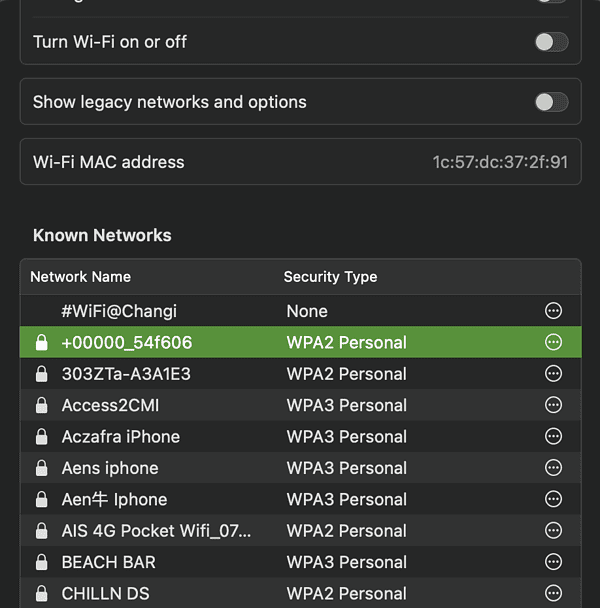This screenshot has height=608, width=600.
Task: Sort by Security Type column header
Action: 330,277
